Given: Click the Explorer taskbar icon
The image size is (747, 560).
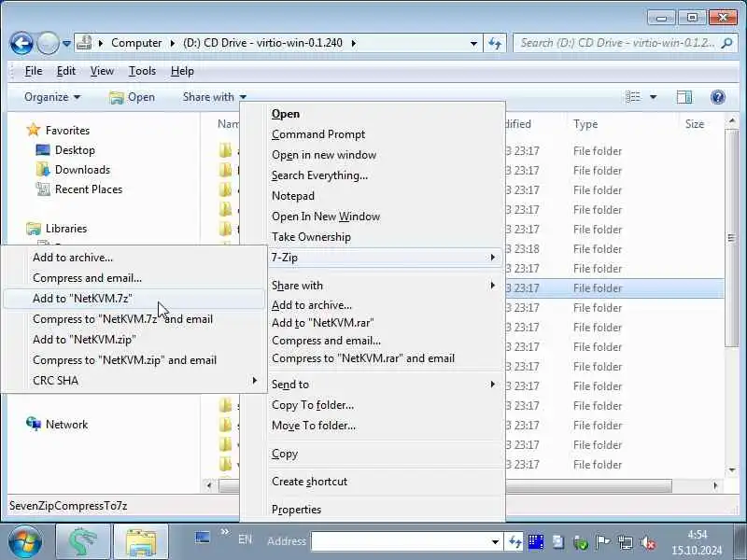Looking at the screenshot, I should [x=141, y=541].
